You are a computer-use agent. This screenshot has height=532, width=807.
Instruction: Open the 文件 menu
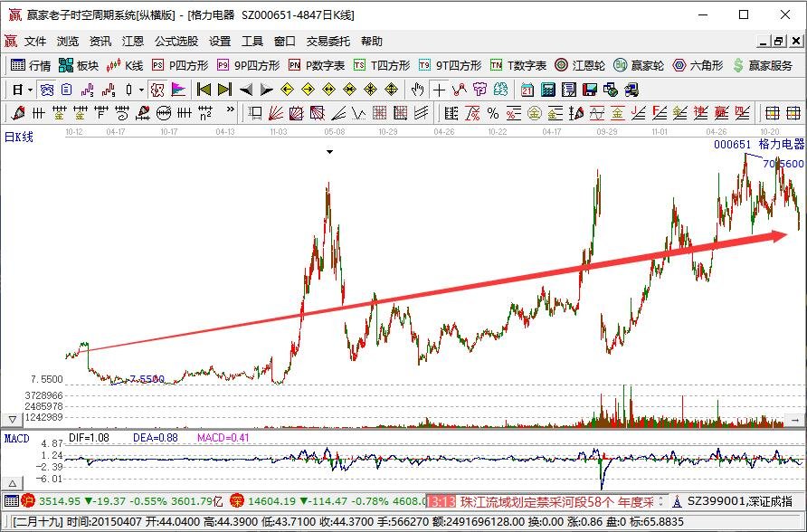coord(35,41)
